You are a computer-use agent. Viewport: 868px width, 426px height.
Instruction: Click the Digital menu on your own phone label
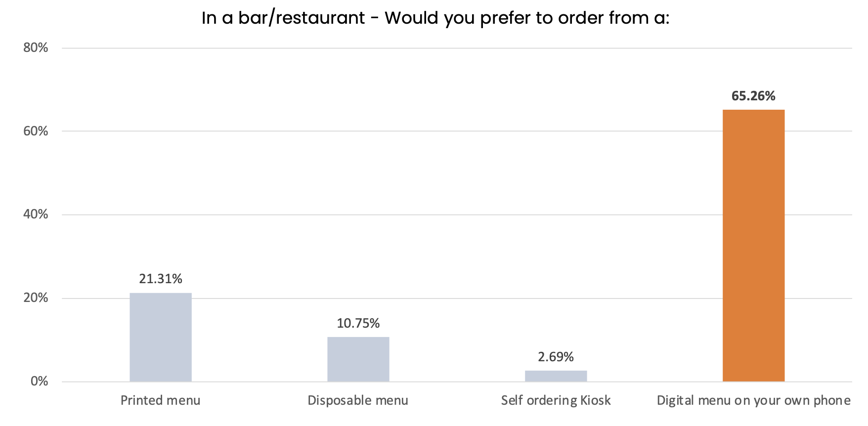pyautogui.click(x=754, y=400)
